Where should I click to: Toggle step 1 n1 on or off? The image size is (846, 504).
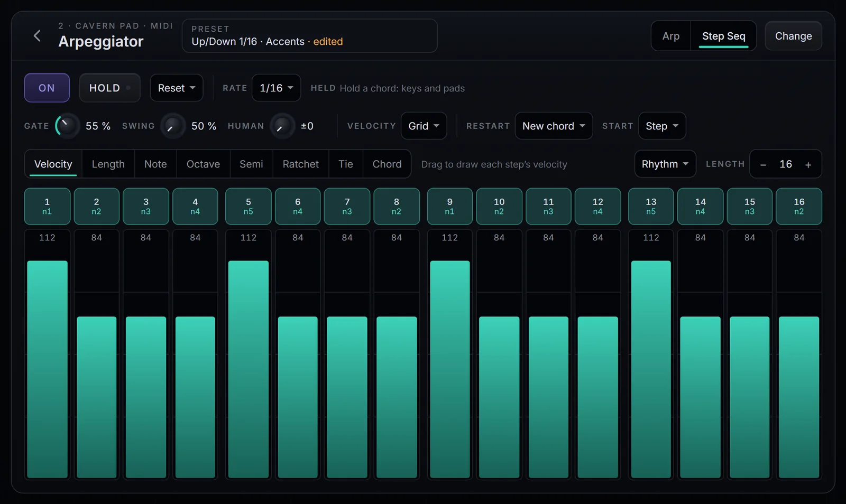coord(47,206)
